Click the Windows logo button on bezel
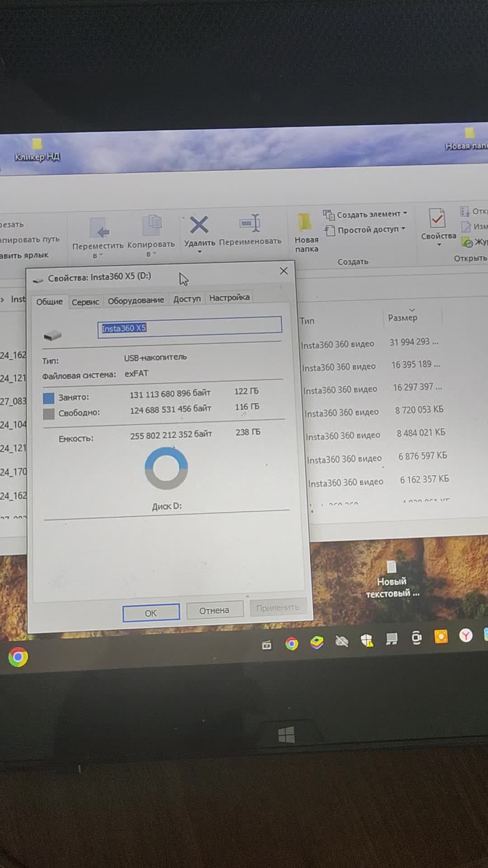This screenshot has width=488, height=868. [286, 735]
